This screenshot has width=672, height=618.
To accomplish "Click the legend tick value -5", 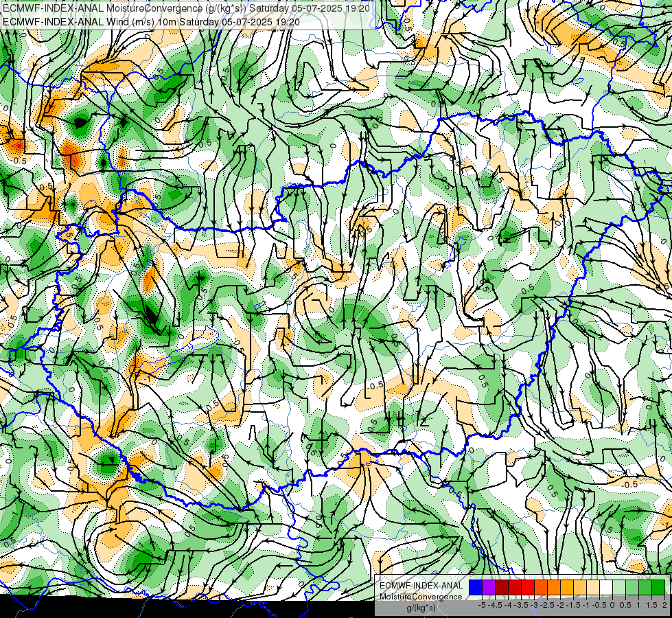I will point(482,605).
